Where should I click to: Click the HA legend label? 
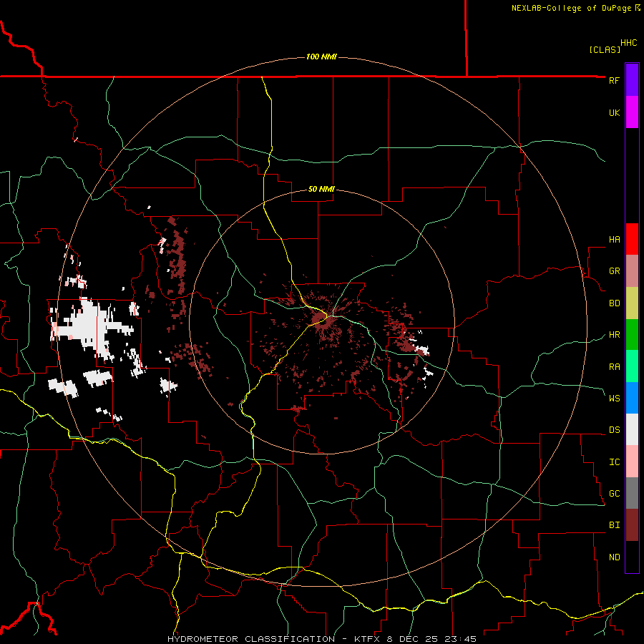click(x=614, y=239)
